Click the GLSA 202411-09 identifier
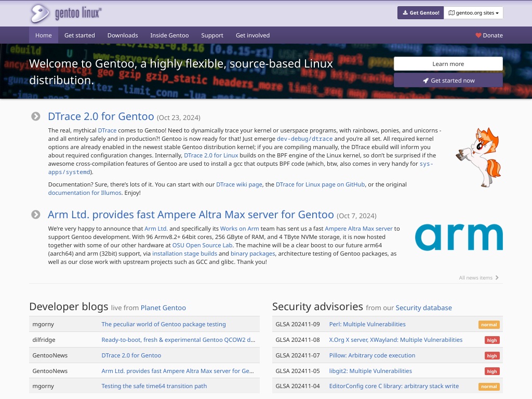The height and width of the screenshot is (399, 532). 298,324
